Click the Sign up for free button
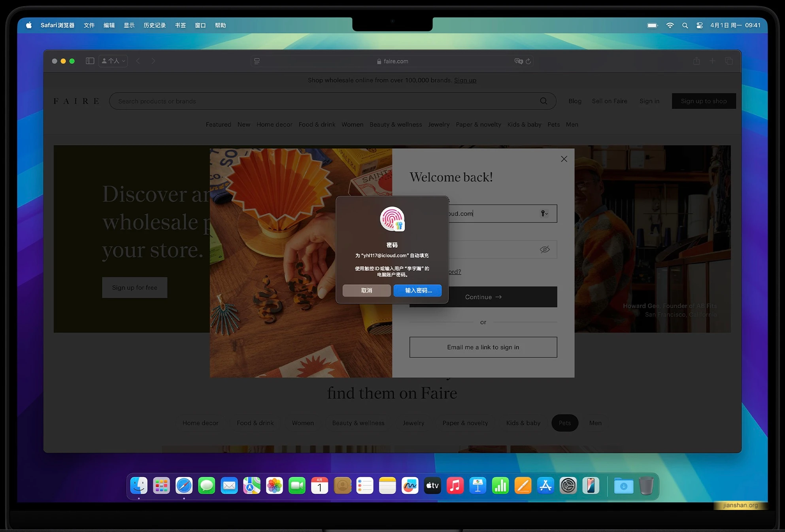 coord(134,287)
